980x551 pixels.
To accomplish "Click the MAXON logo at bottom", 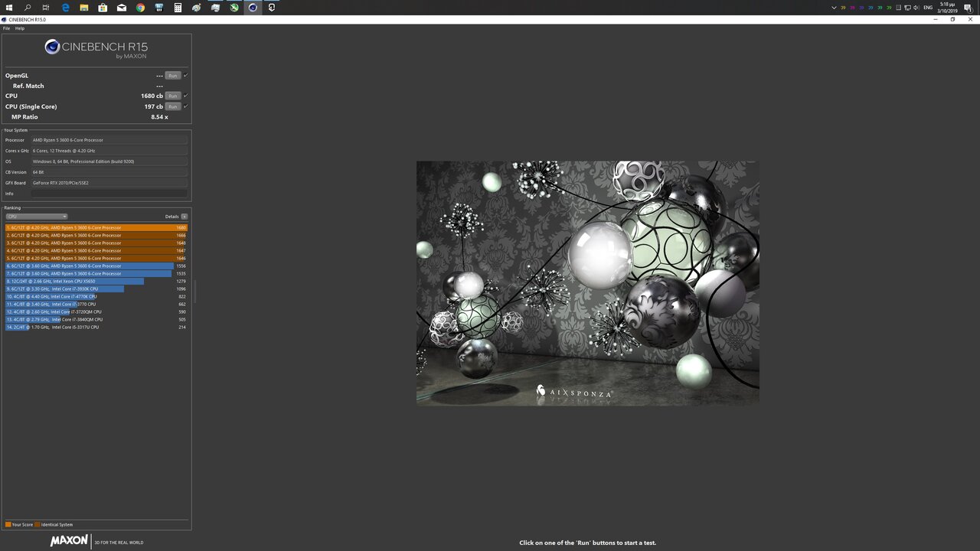I will tap(70, 541).
